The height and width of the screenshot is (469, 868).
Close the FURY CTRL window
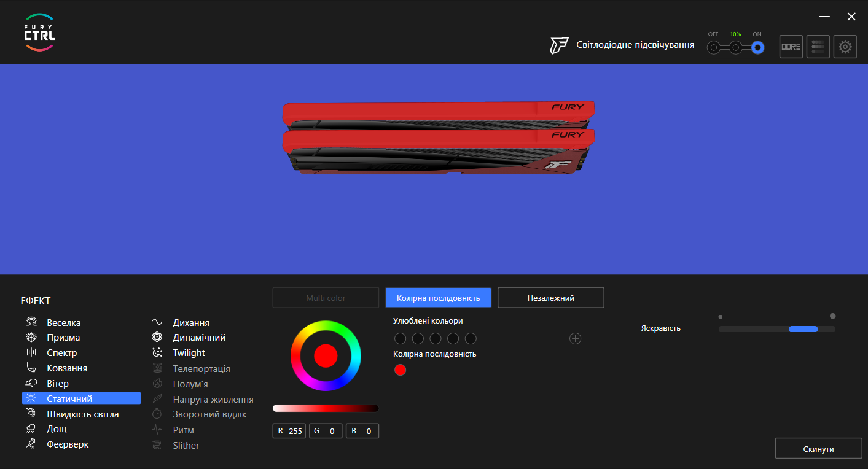point(851,17)
